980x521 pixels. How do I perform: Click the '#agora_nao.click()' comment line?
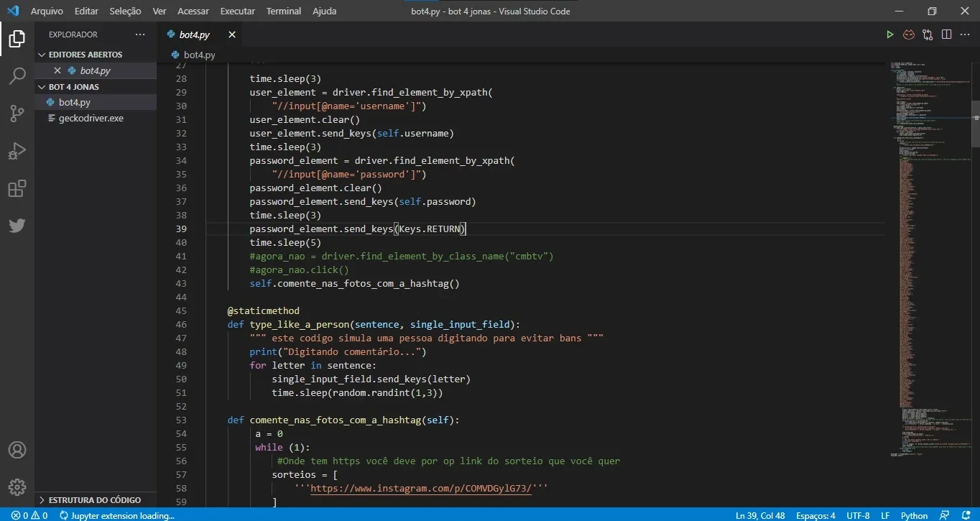[299, 270]
